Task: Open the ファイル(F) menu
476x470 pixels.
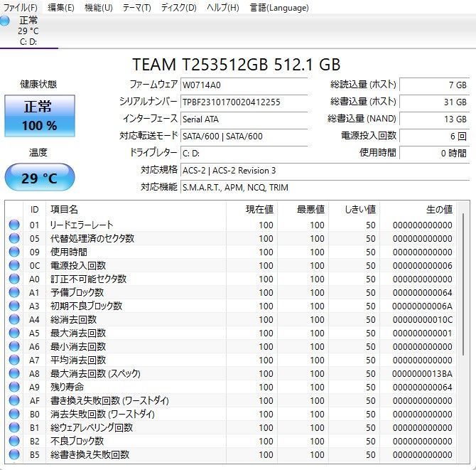Action: [20, 7]
